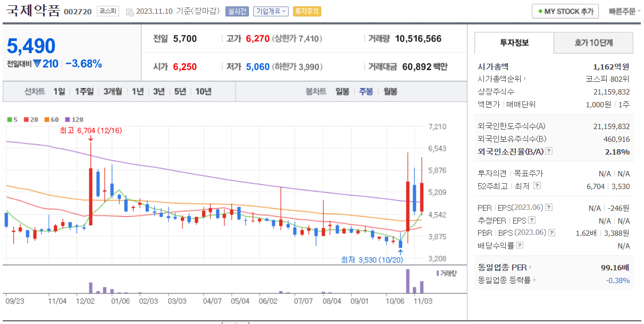Image resolution: width=644 pixels, height=324 pixels.
Task: Click the plus icon on MY STOCK 추가
Action: (x=540, y=11)
